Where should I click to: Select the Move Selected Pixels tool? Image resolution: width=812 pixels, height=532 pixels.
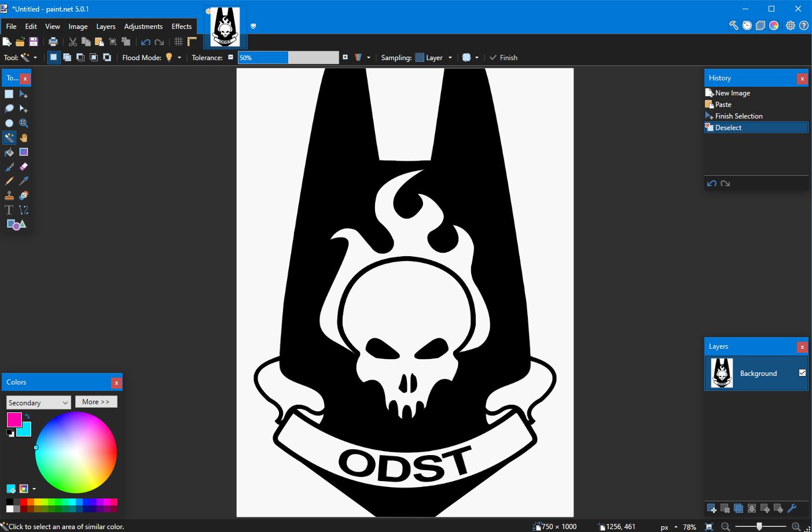(x=24, y=94)
